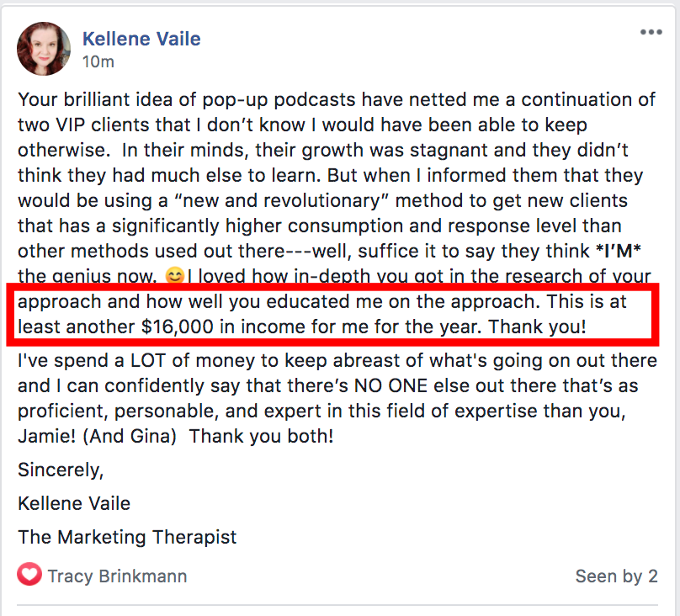This screenshot has width=680, height=616.
Task: Open the three-dot post options menu
Action: point(651,33)
